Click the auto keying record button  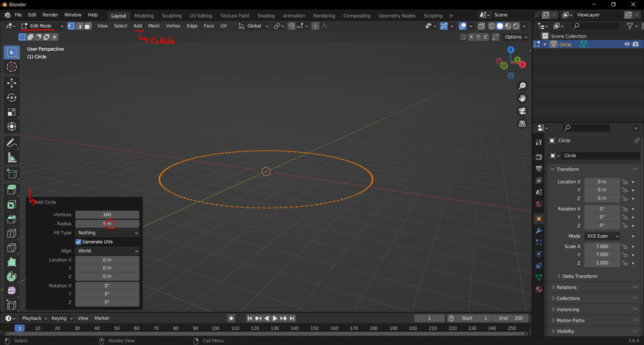point(231,318)
